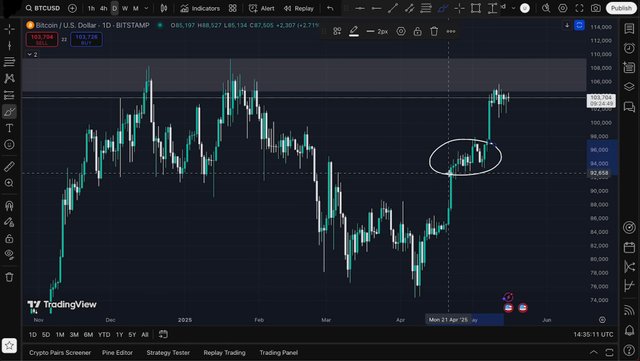Select the Text tool in sidebar
The width and height of the screenshot is (640, 361).
(x=9, y=128)
